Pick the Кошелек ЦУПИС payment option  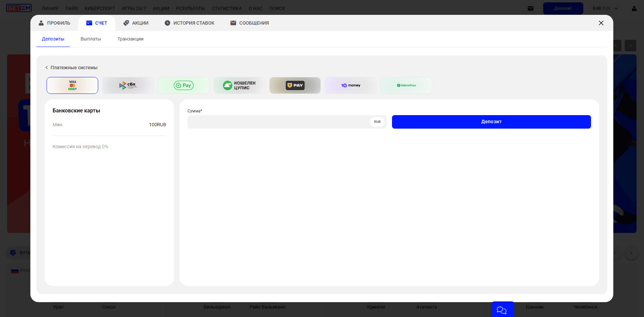(239, 85)
